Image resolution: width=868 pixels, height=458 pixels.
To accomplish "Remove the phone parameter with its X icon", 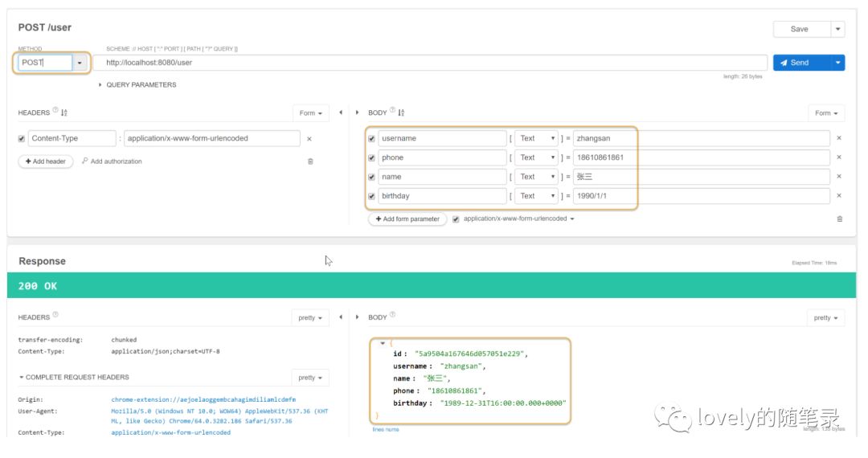I will click(x=839, y=157).
